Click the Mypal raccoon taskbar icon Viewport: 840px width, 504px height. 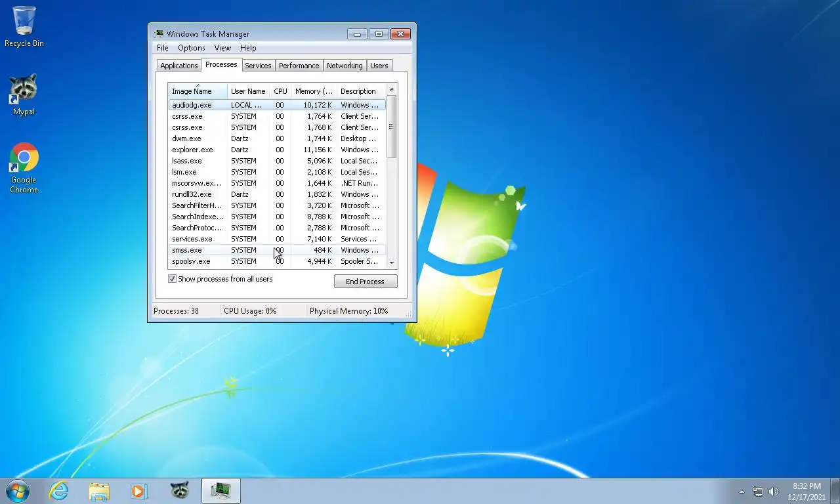coord(179,491)
